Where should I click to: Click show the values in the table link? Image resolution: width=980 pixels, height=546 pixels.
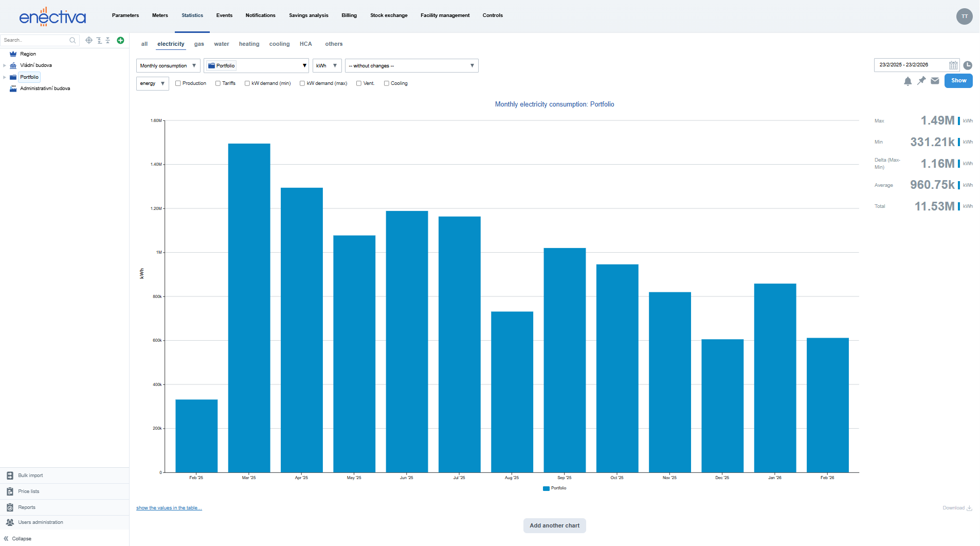coord(169,508)
